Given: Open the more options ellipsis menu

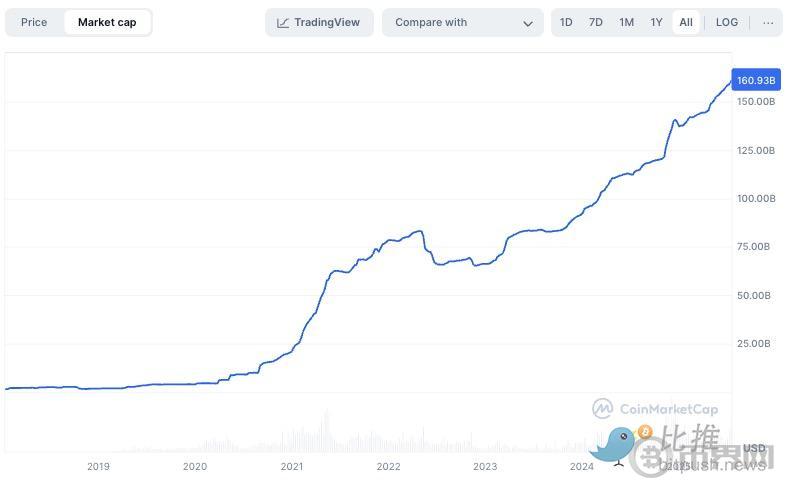Looking at the screenshot, I should (767, 22).
